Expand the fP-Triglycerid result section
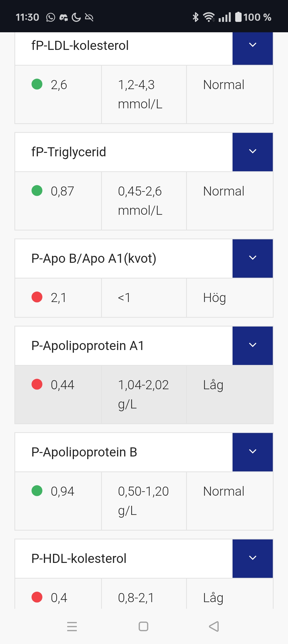Viewport: 288px width, 644px height. tap(253, 152)
